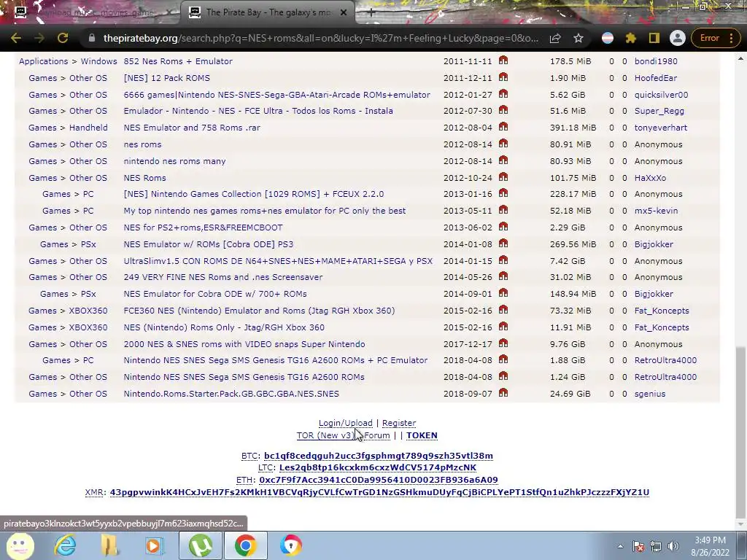Open uploader profile tonyeverhart
This screenshot has width=747, height=560.
[660, 128]
